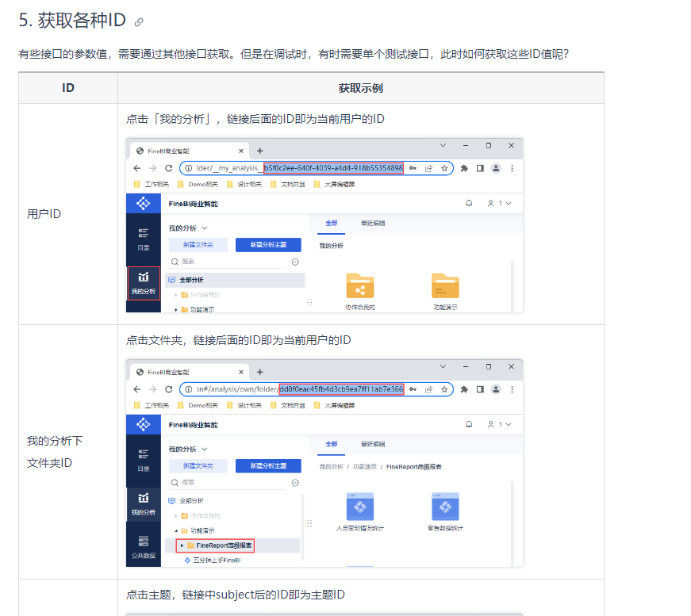Open the 协作给我的 shared folder thumbnail
This screenshot has width=691, height=616.
[360, 286]
